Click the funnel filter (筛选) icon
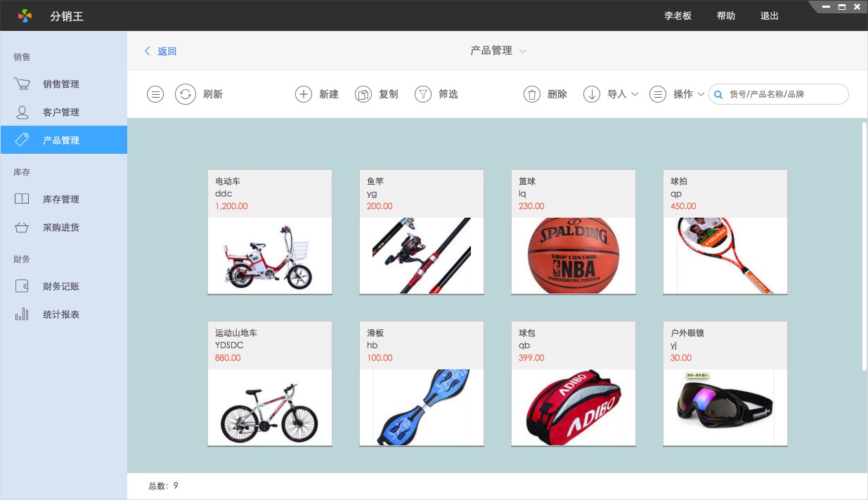Screen dimensions: 868x500 point(423,94)
